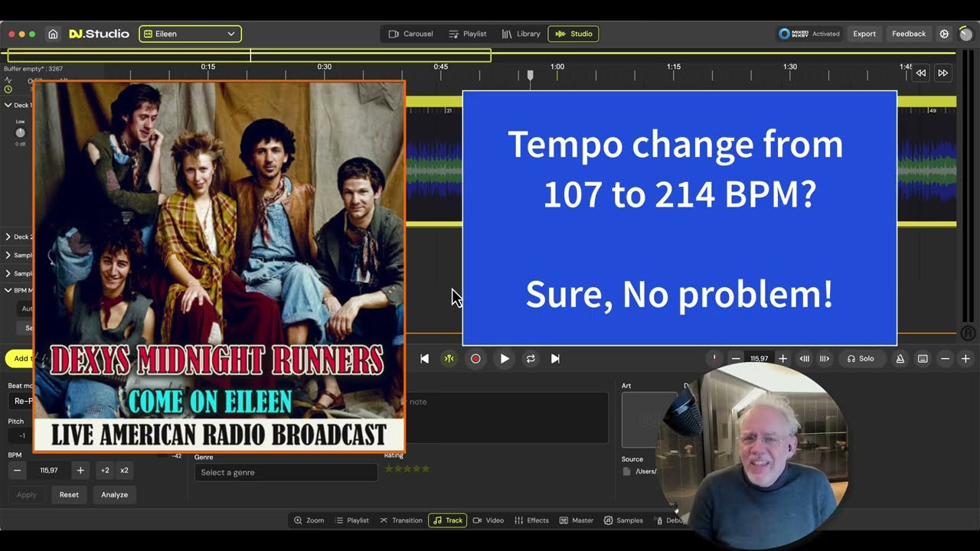The width and height of the screenshot is (980, 551).
Task: Open the keyboard shortcuts icon
Action: (x=923, y=358)
